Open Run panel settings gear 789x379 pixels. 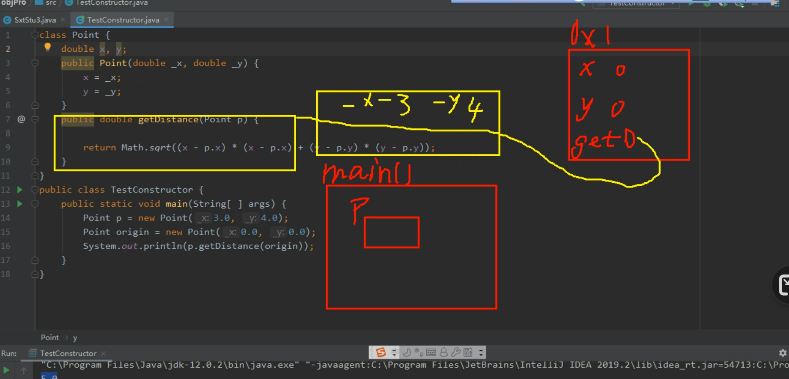(782, 353)
